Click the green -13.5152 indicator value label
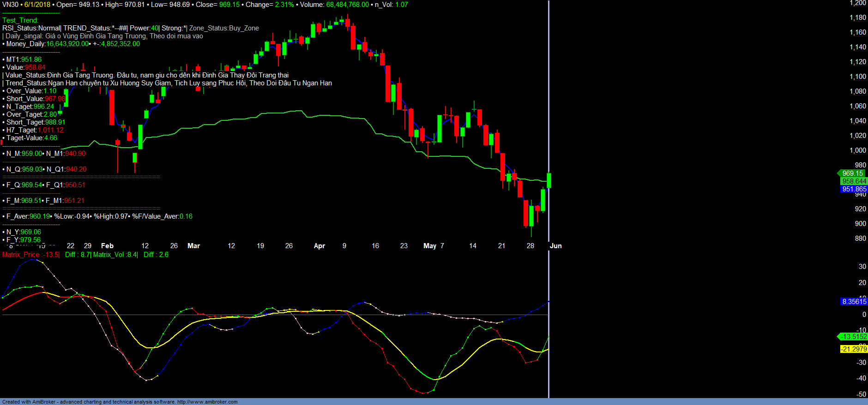 tap(853, 337)
